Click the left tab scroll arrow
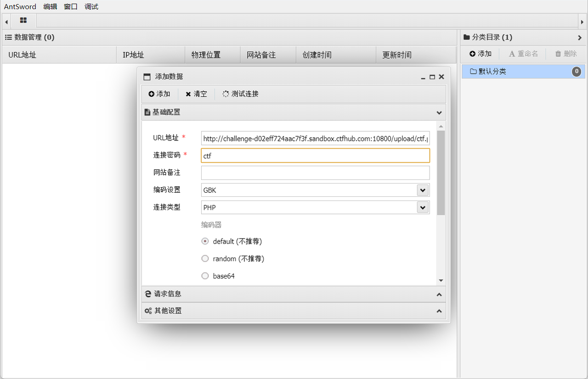Viewport: 588px width, 379px height. 6,22
